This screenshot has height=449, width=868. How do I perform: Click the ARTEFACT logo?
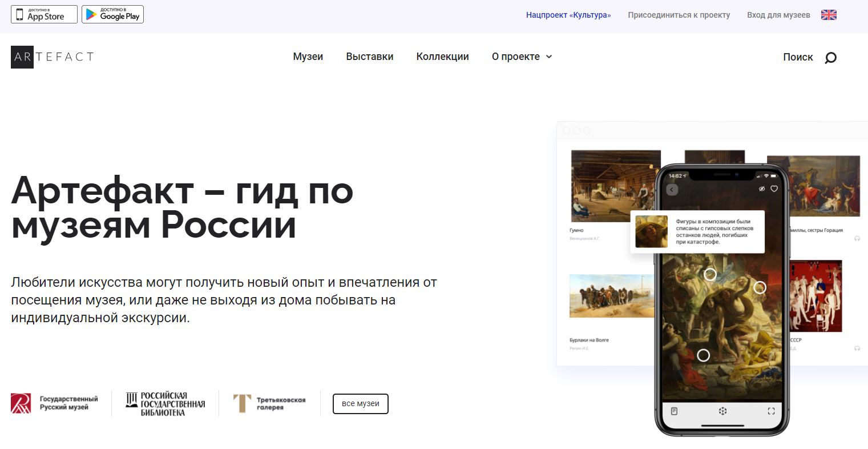click(52, 57)
